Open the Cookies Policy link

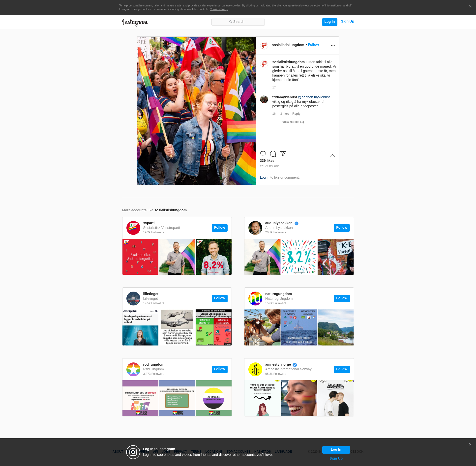pyautogui.click(x=219, y=9)
